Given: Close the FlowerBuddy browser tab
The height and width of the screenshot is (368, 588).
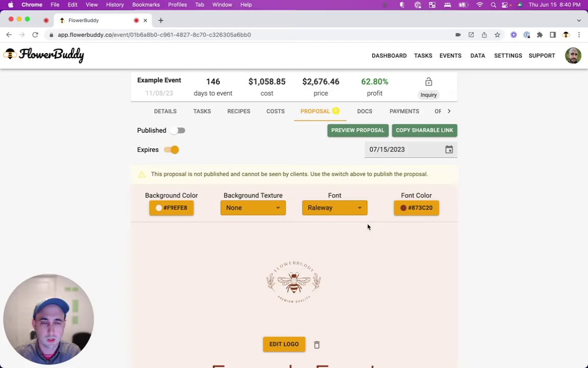Looking at the screenshot, I should click(x=145, y=20).
